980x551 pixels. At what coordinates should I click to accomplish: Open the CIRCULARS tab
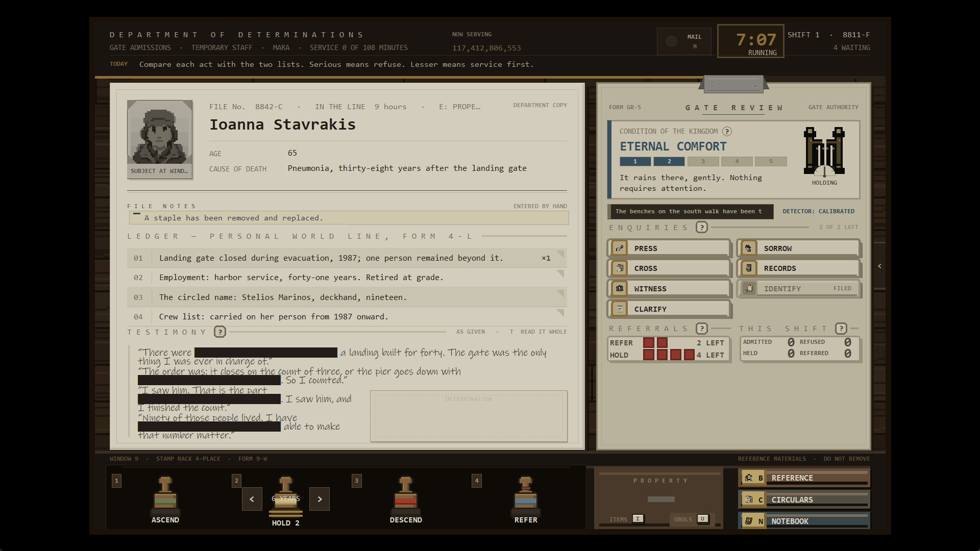click(x=804, y=500)
